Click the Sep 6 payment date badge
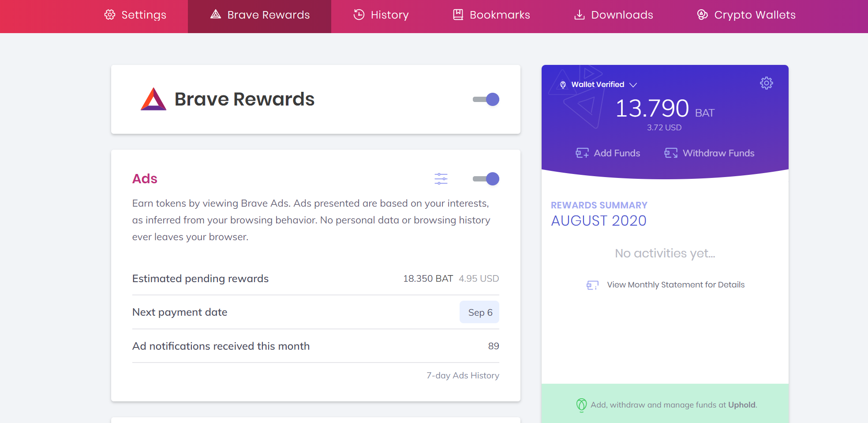The height and width of the screenshot is (423, 868). (x=479, y=312)
